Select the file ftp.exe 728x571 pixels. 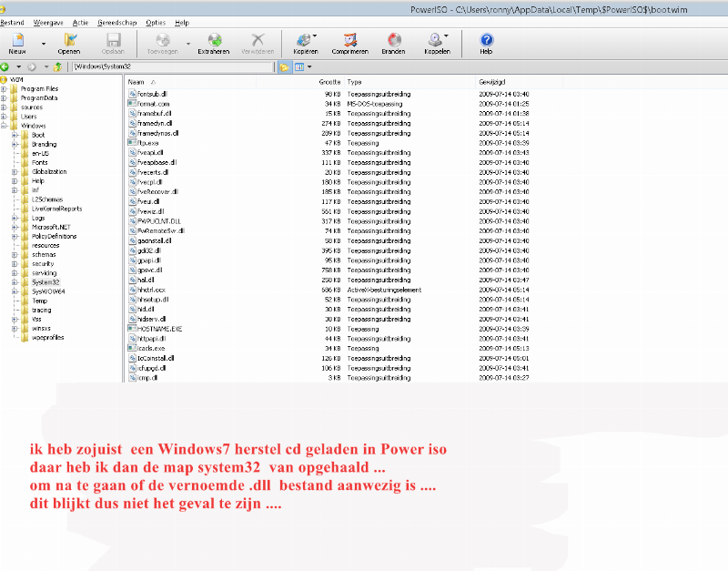pos(147,143)
